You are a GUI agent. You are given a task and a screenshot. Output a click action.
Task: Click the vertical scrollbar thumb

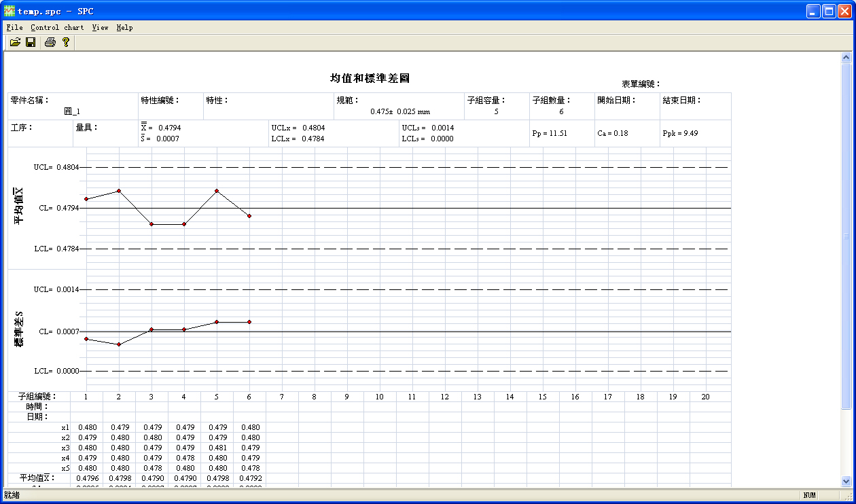pos(846,236)
